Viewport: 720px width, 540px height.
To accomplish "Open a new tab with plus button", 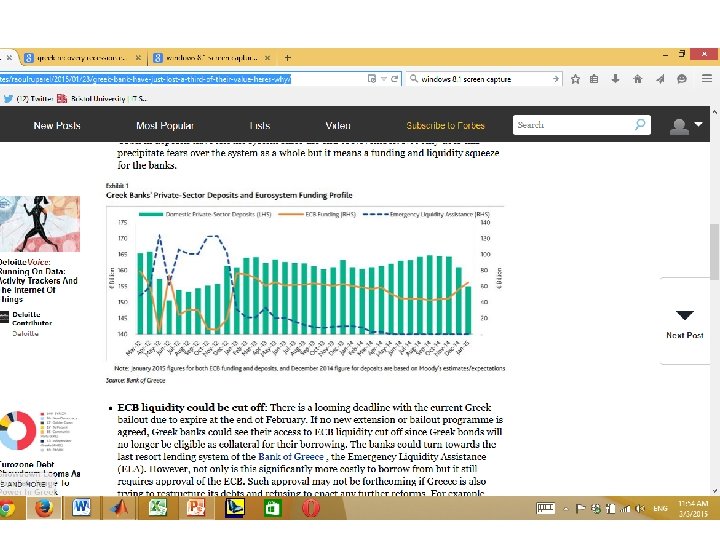I will coord(287,58).
